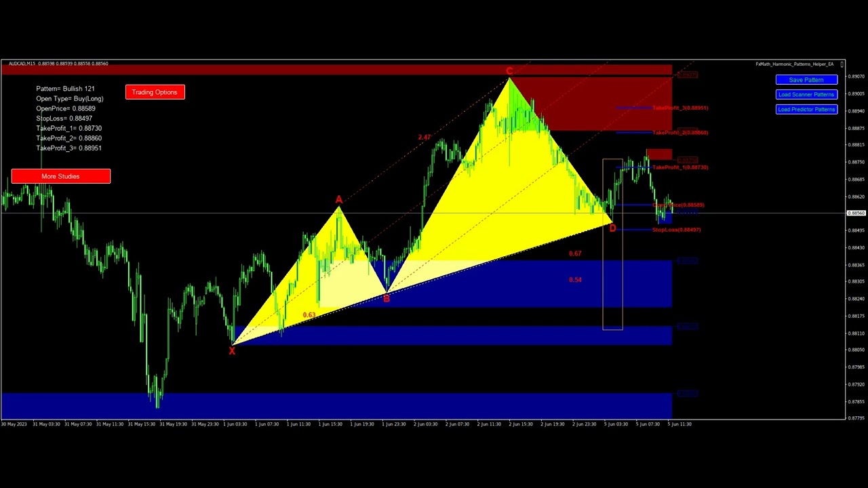Select the TakeProfit_3(0.88951) chart line label
The width and height of the screenshot is (868, 488).
coord(680,108)
